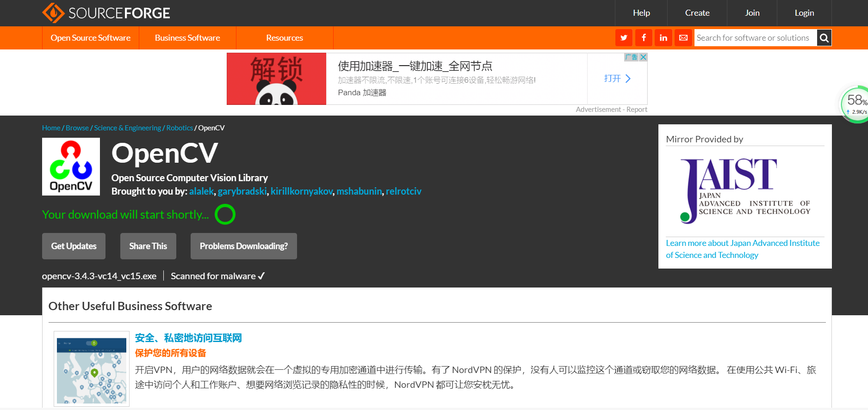The height and width of the screenshot is (410, 868).
Task: Go to Home breadcrumb
Action: (x=51, y=128)
